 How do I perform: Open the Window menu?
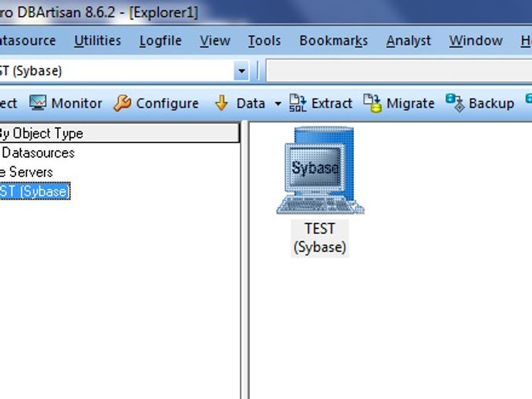click(476, 41)
